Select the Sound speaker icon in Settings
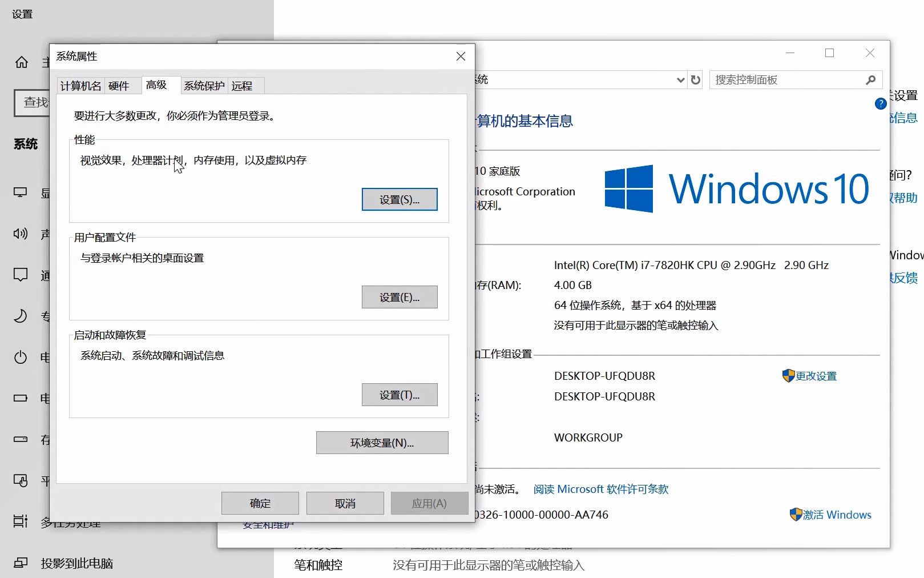The height and width of the screenshot is (578, 924). 21,234
